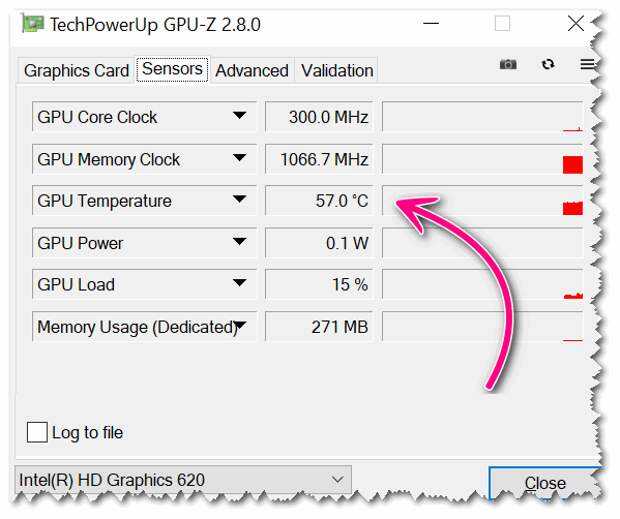This screenshot has height=519, width=620.
Task: Go to the Validation tab
Action: [337, 71]
